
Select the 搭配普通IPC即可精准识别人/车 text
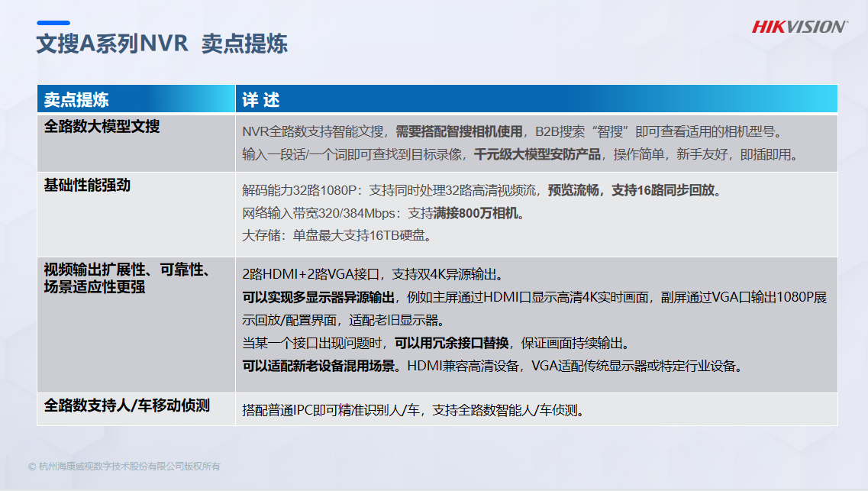click(x=333, y=410)
